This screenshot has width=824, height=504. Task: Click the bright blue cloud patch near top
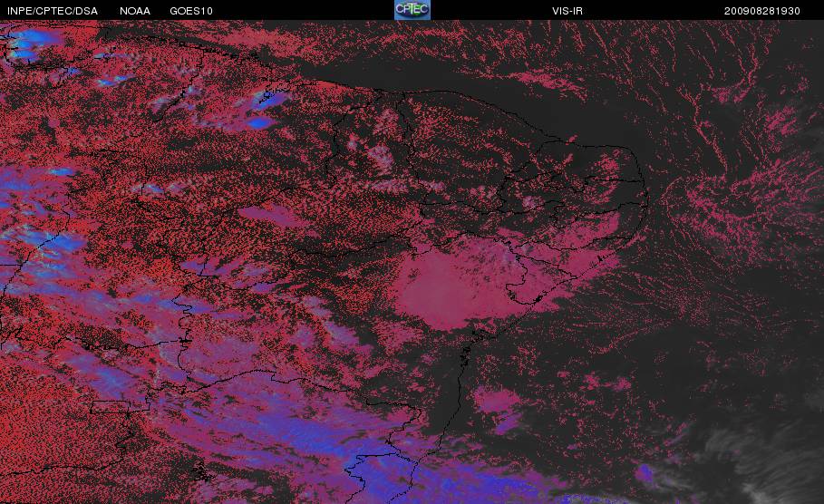coord(261,121)
